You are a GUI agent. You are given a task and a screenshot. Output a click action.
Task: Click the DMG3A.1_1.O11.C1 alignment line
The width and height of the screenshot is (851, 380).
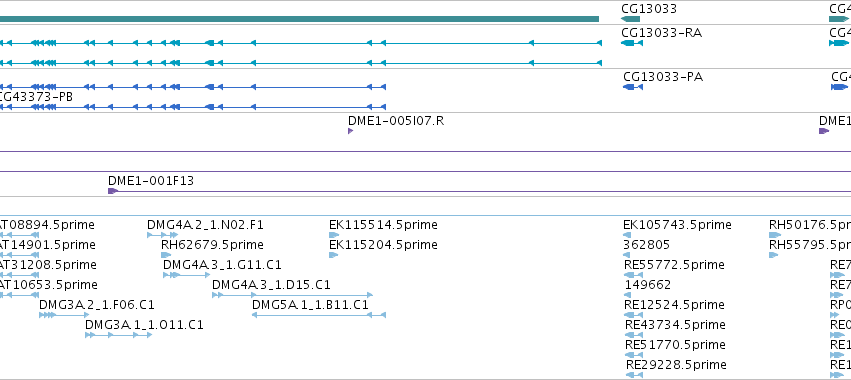tap(119, 335)
